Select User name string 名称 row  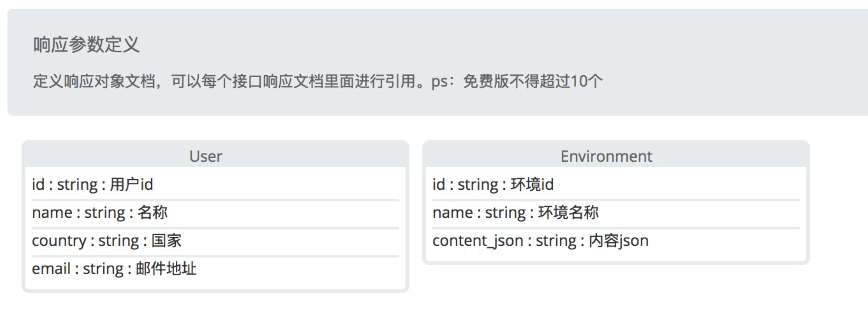[x=215, y=213]
